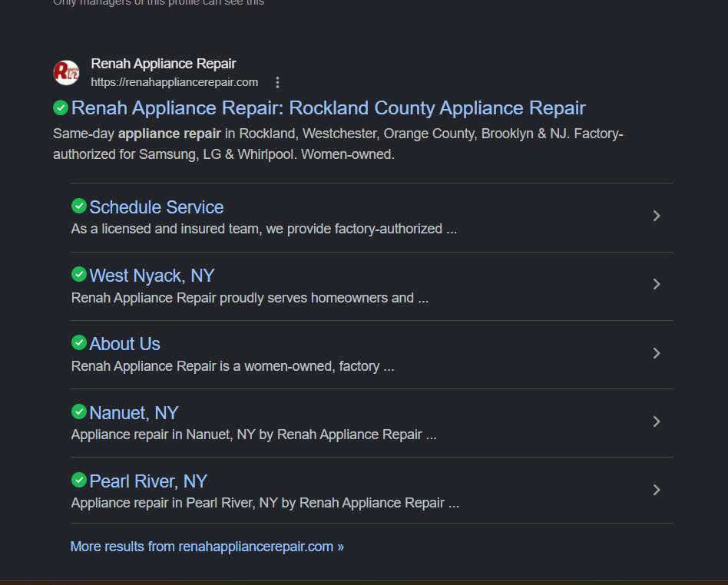This screenshot has width=728, height=585.
Task: Click green checkmark beside West Nyack, NY
Action: (x=79, y=274)
